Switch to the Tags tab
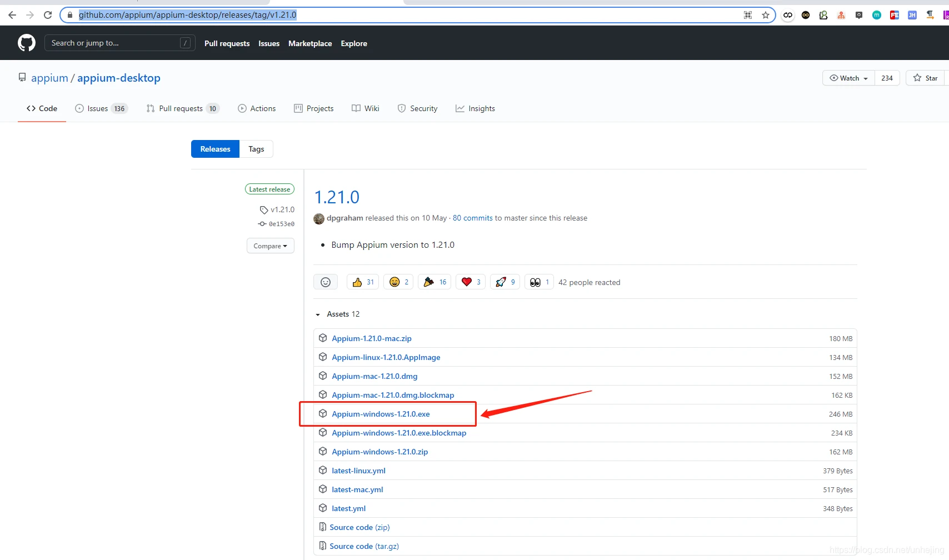Viewport: 949px width, 560px height. 256,149
